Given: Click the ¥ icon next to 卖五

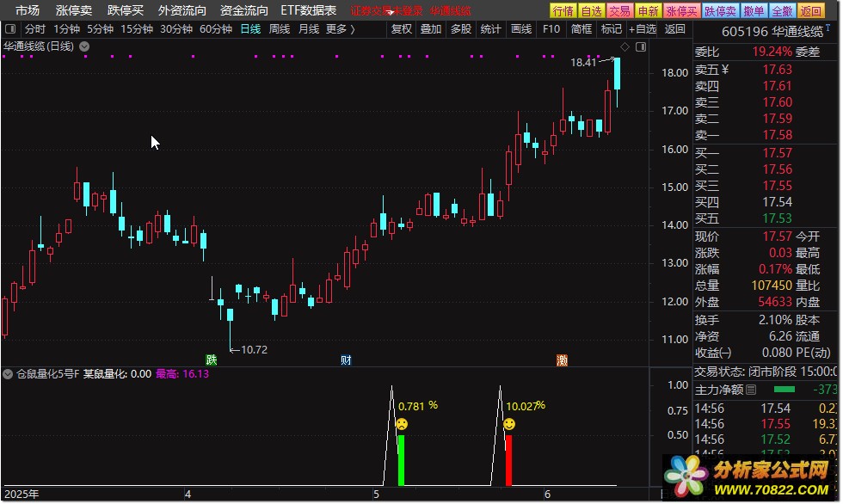Looking at the screenshot, I should (725, 70).
